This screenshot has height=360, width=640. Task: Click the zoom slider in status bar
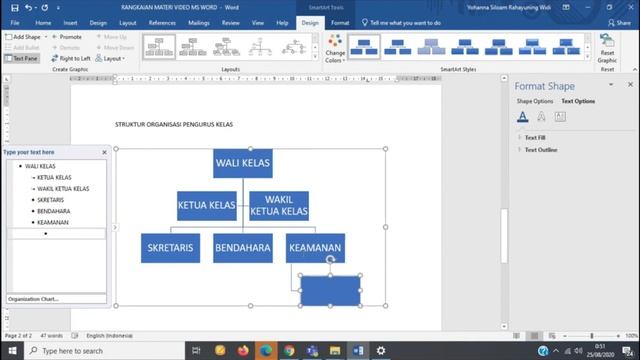click(x=591, y=336)
